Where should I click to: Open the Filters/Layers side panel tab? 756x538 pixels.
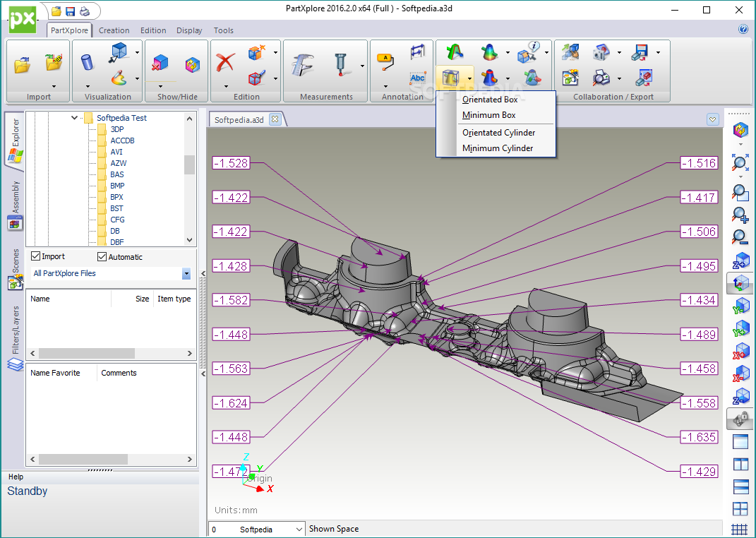(x=16, y=337)
